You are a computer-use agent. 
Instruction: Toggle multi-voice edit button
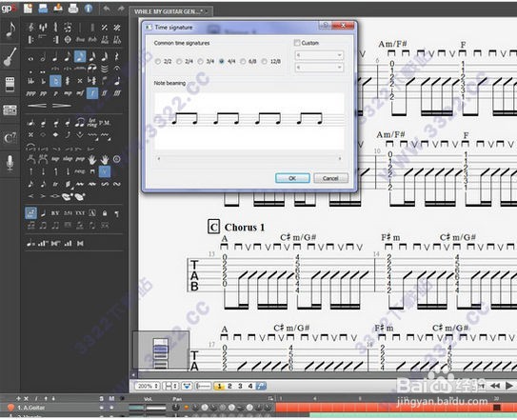[x=261, y=386]
